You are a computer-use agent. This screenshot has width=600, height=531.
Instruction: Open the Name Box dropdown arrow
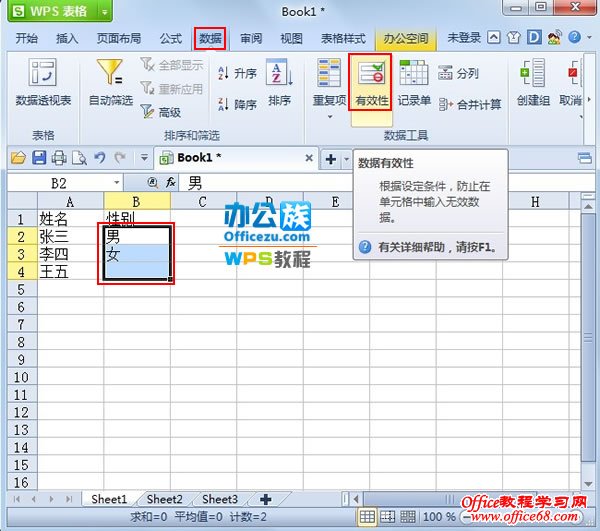tap(117, 182)
